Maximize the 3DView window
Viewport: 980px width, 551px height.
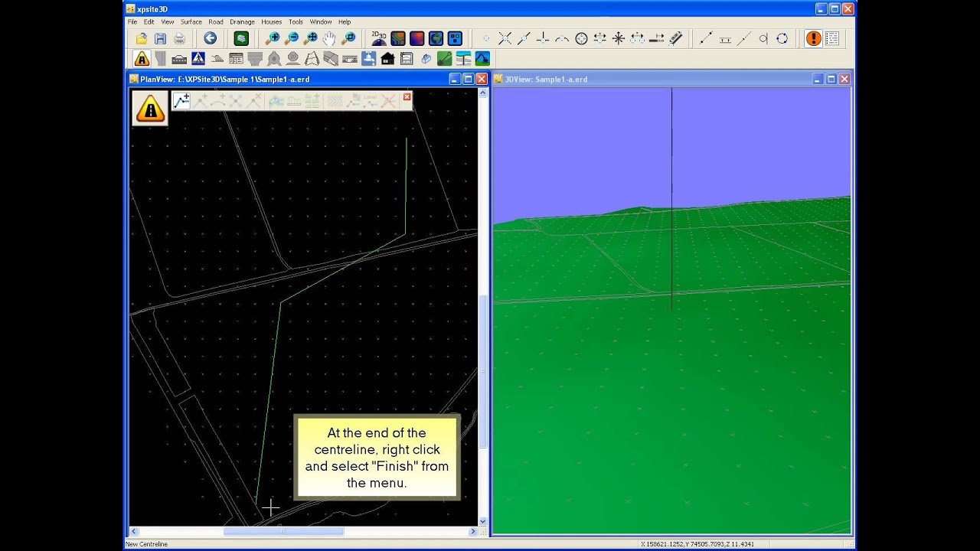point(831,79)
